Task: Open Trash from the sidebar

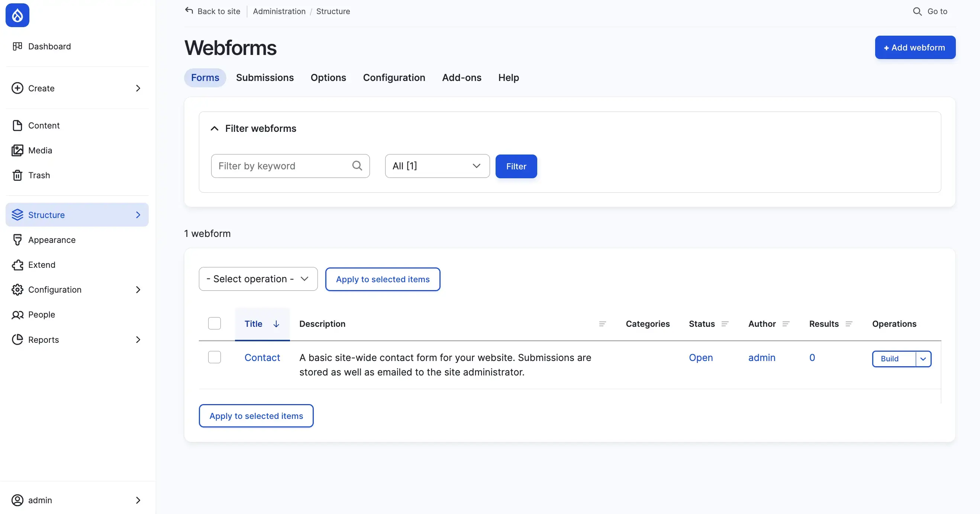Action: point(17,175)
